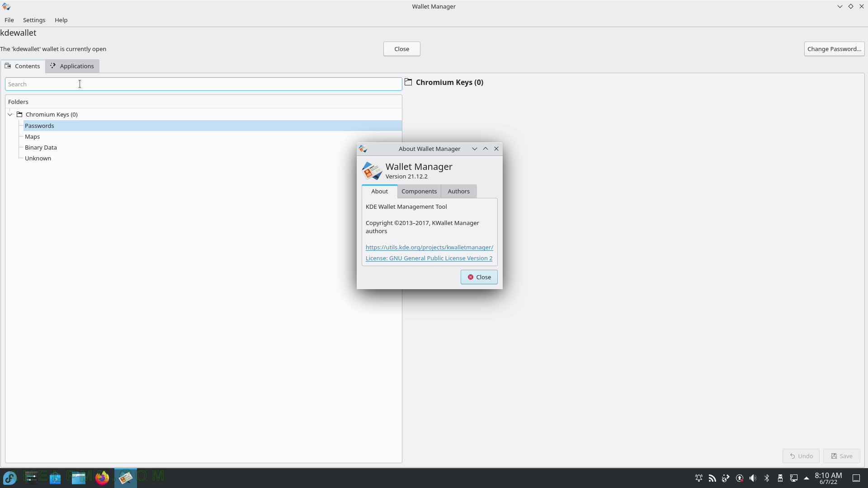Launch System Settings from the taskbar
The image size is (868, 488).
[x=32, y=478]
